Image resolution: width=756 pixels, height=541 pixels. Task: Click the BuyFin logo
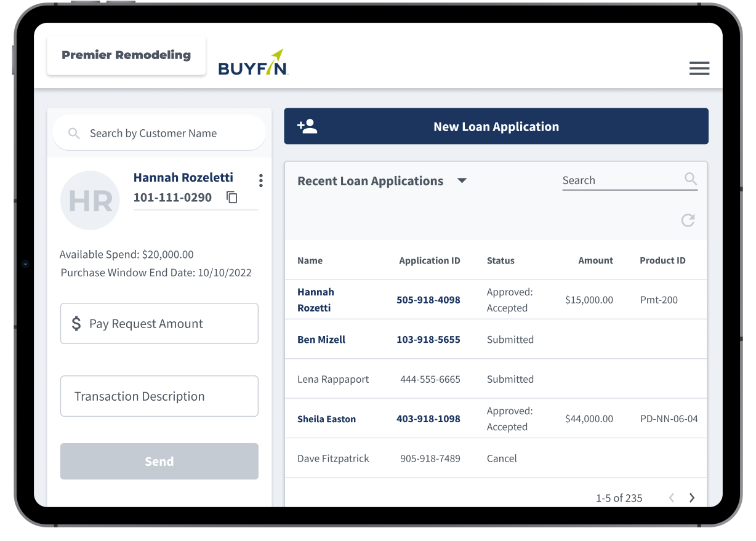[x=253, y=63]
